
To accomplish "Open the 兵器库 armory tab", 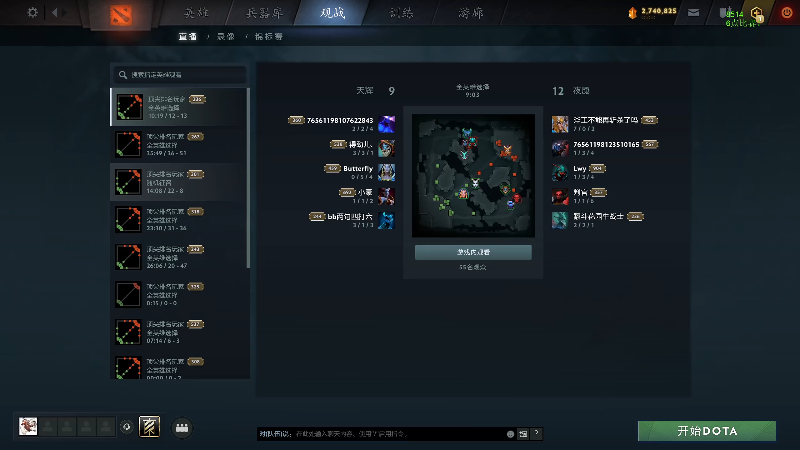I will (264, 13).
